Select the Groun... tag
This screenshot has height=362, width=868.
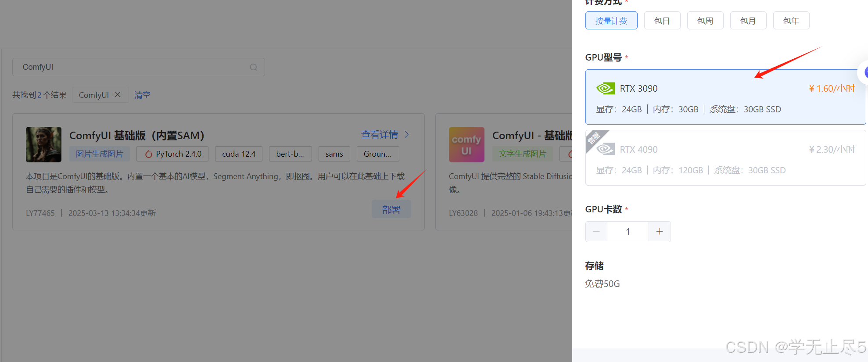click(x=377, y=154)
